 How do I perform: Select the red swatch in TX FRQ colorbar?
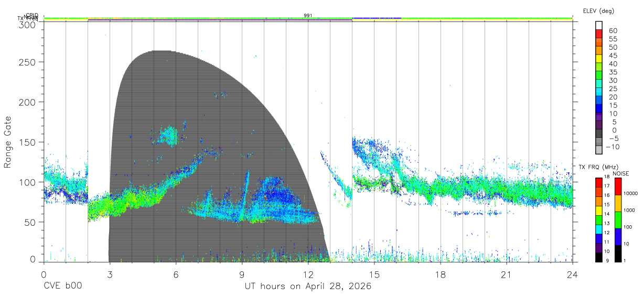(x=598, y=183)
